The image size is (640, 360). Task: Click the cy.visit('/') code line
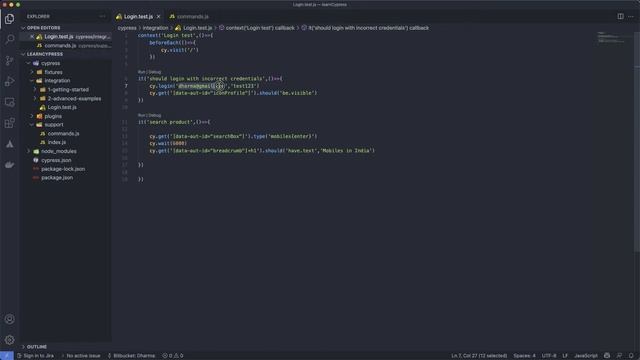180,50
